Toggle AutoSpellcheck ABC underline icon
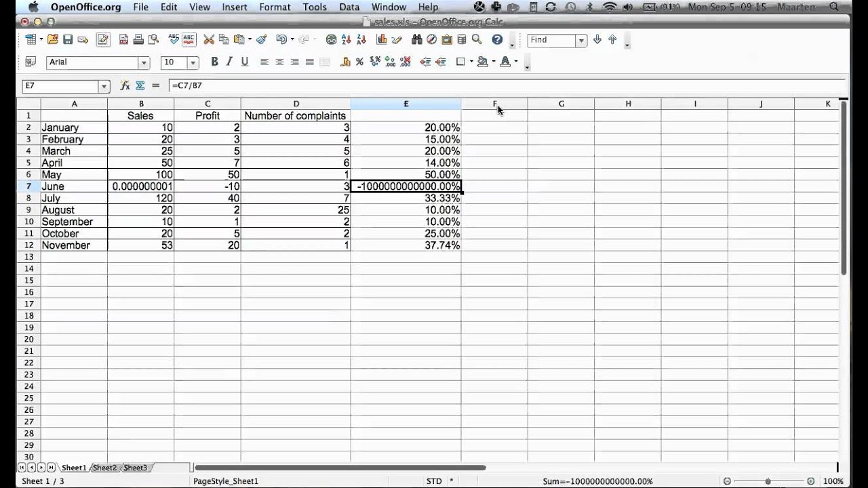Image resolution: width=868 pixels, height=488 pixels. 189,40
